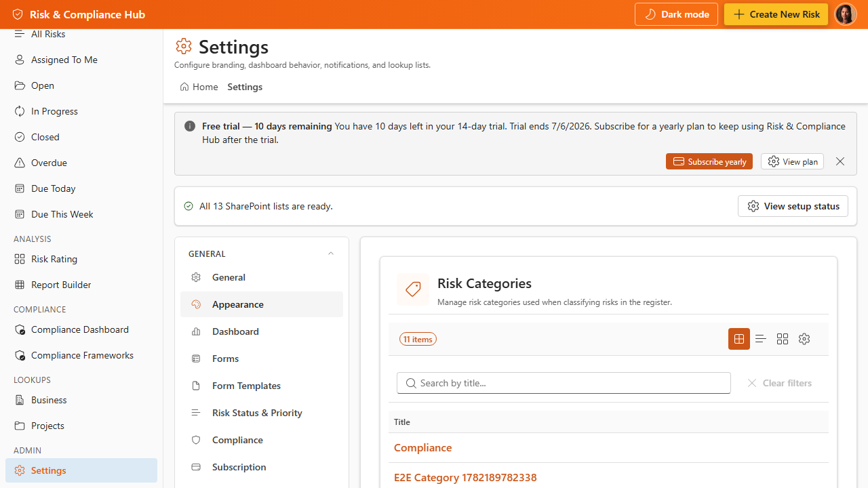Click the search magnifier icon
868x488 pixels.
coord(411,383)
